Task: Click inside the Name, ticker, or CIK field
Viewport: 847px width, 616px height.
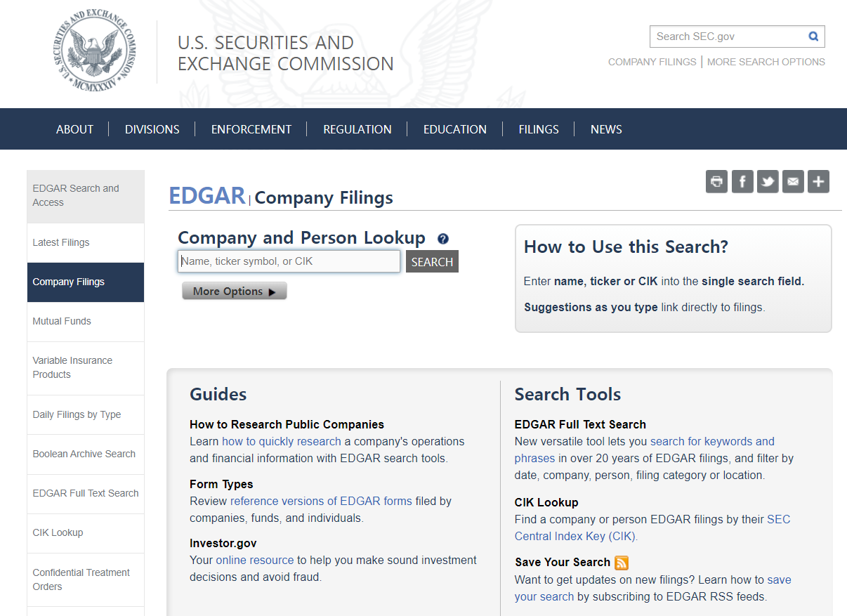Action: click(289, 261)
